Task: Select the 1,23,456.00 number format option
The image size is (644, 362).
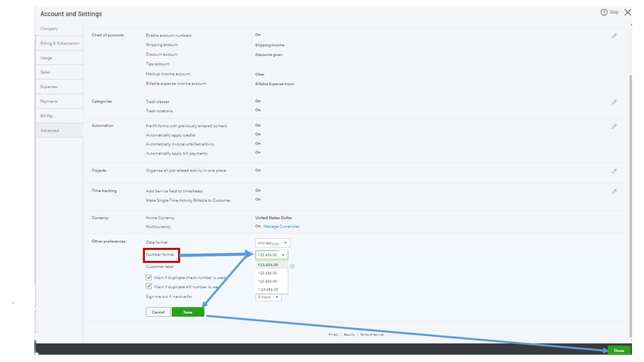Action: [x=268, y=289]
